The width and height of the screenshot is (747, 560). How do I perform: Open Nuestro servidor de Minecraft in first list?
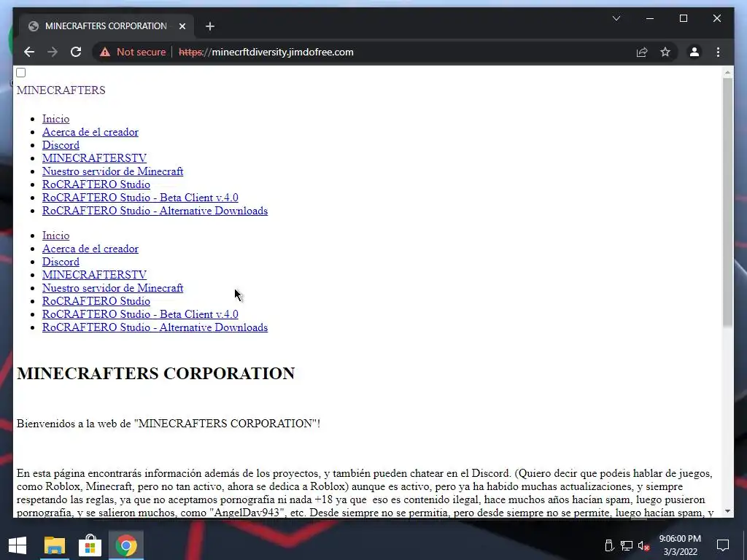(113, 171)
